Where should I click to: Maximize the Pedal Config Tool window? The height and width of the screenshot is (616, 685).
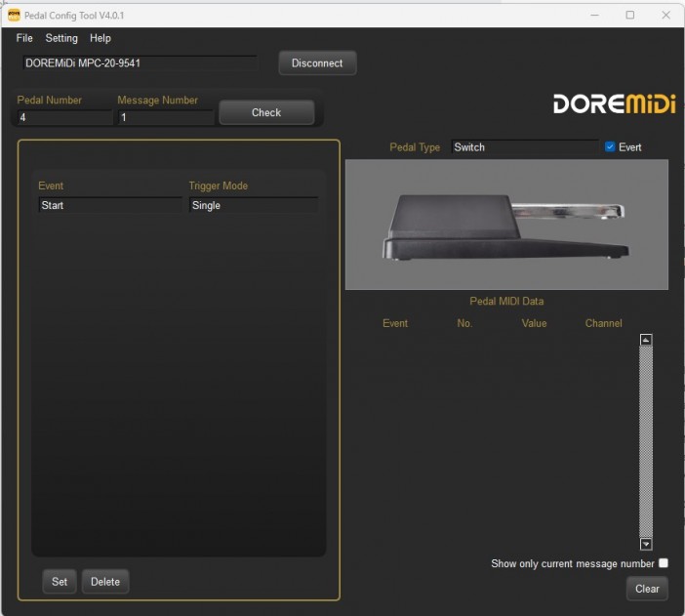(x=630, y=16)
